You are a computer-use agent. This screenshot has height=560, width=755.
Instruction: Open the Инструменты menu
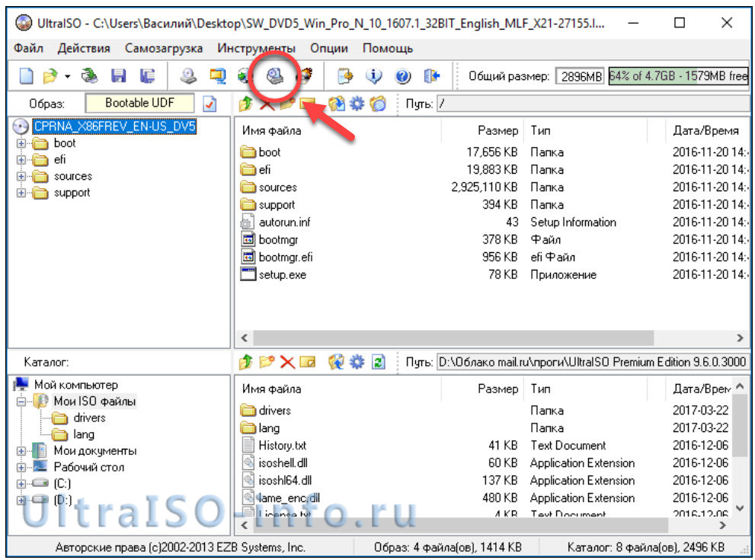(256, 48)
